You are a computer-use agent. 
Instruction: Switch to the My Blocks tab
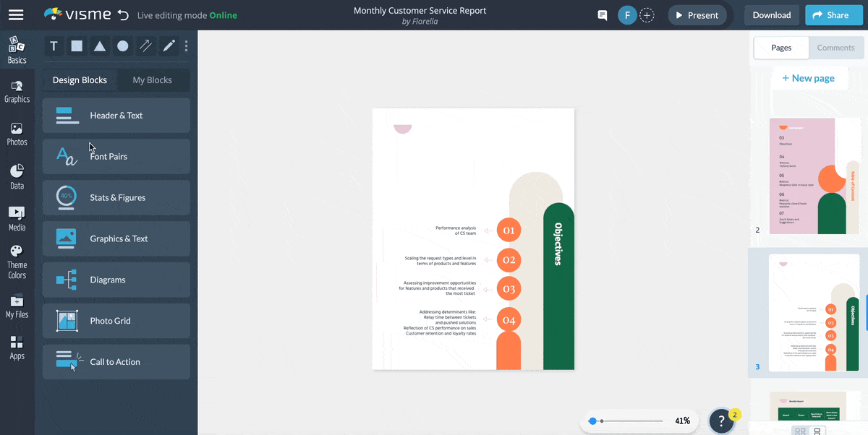tap(153, 79)
